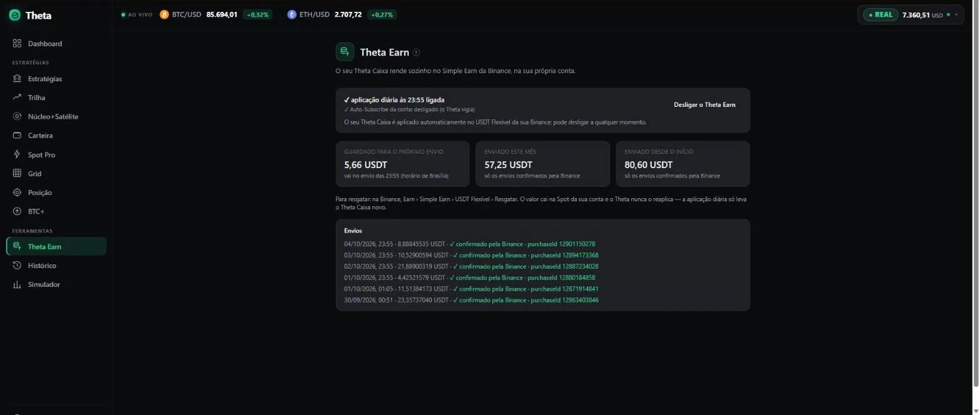
Task: Click the Simulador bar-chart icon
Action: (17, 284)
